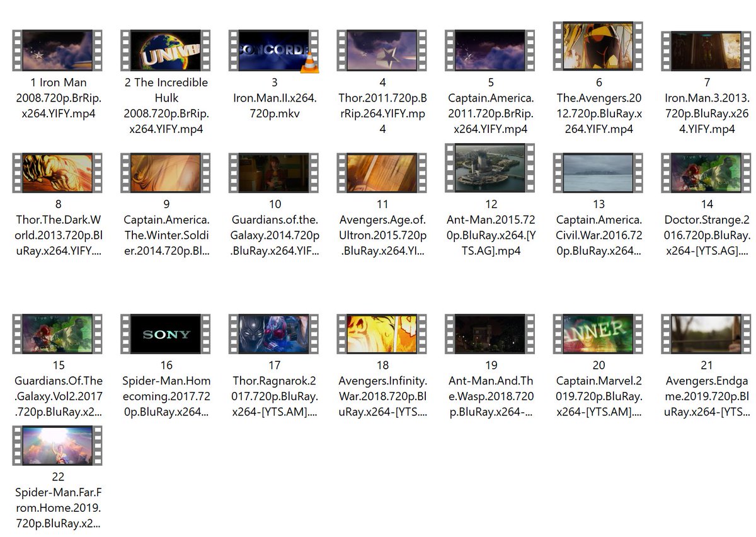756x537 pixels.
Task: Click Guardians Of The Galaxy Vol2 thumbnail
Action: (x=57, y=334)
